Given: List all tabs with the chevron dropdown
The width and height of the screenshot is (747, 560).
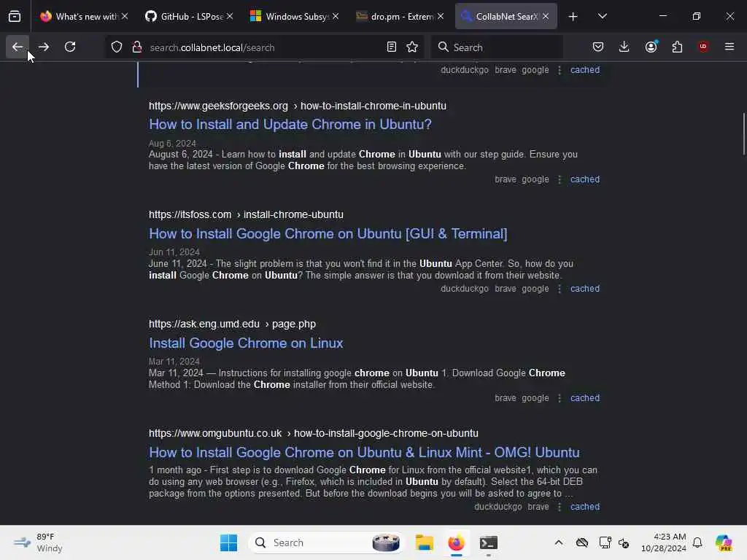Looking at the screenshot, I should (x=602, y=17).
